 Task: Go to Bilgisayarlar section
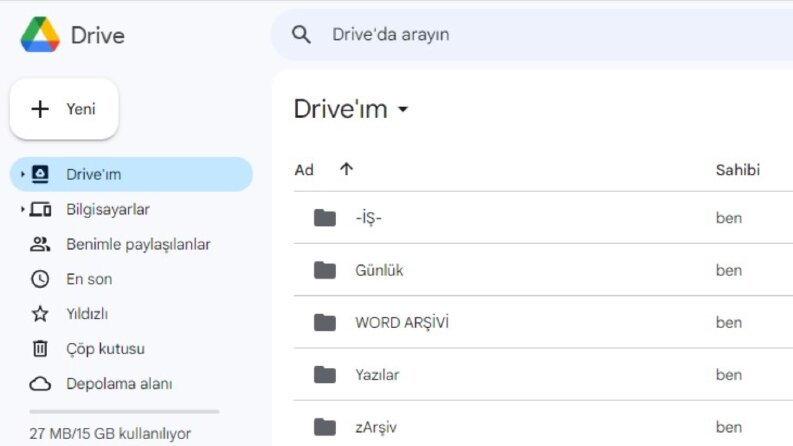tap(108, 209)
